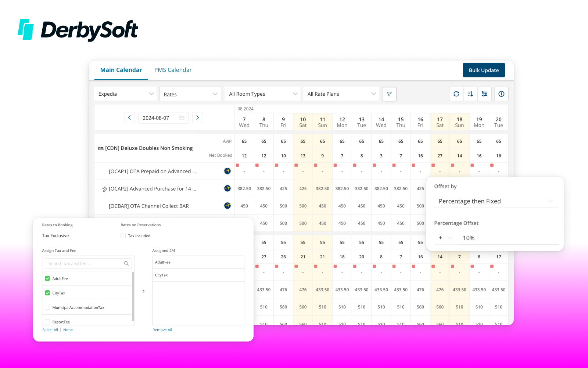The width and height of the screenshot is (588, 368).
Task: Expand the All Room Types dropdown
Action: point(262,94)
